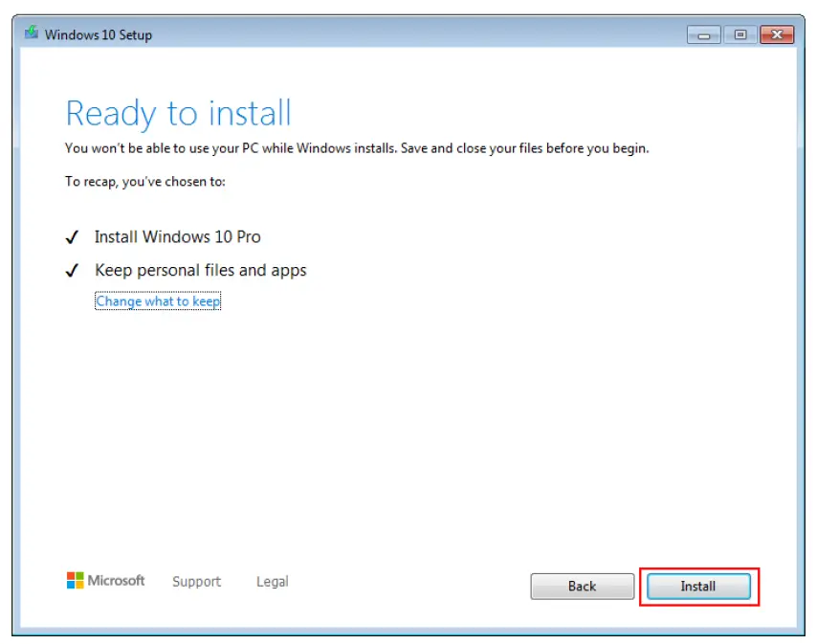Click the Microsoft wordmark next to the logo
This screenshot has width=816, height=644.
tap(117, 580)
